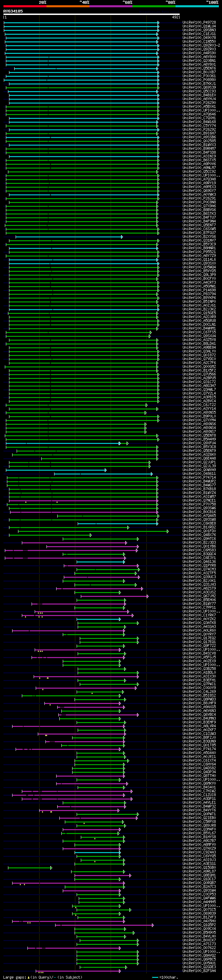Click the UniRef100_Q01FD0 label
Viewport: 222px width, 980px height.
coord(199,531)
